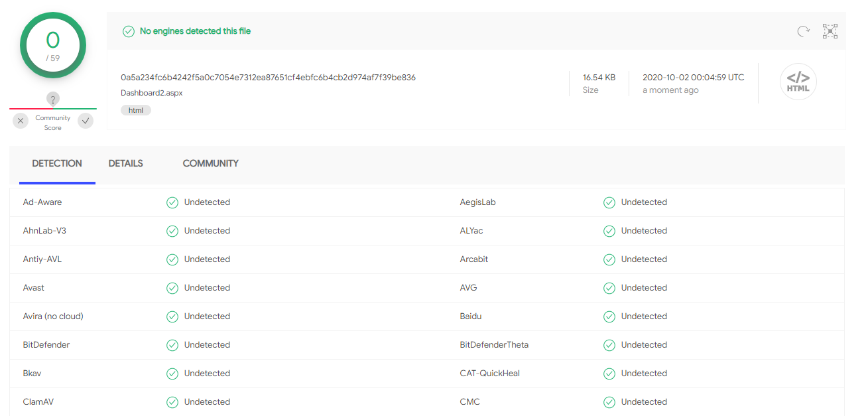
Task: Vote file as harmless with checkmark icon
Action: point(86,121)
